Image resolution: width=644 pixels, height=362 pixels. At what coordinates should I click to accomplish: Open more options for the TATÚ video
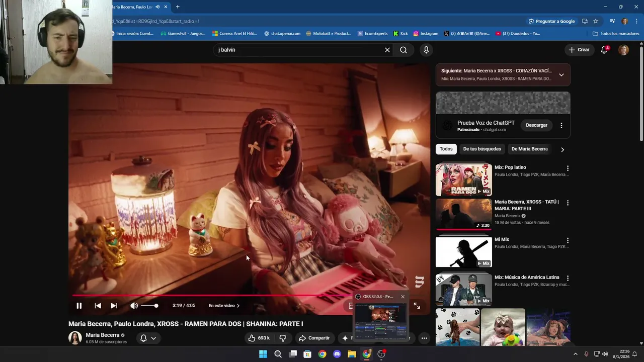(568, 203)
